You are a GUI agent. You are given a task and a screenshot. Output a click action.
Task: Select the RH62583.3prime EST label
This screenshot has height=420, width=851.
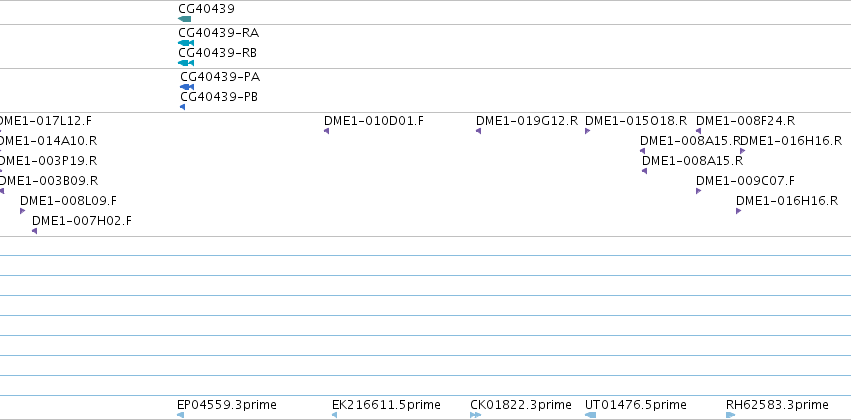(x=777, y=405)
